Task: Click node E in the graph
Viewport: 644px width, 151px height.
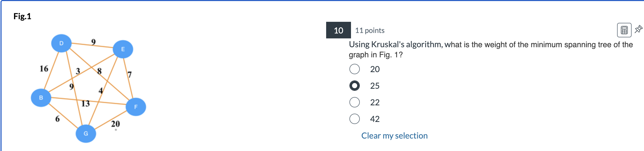Action: [x=123, y=49]
